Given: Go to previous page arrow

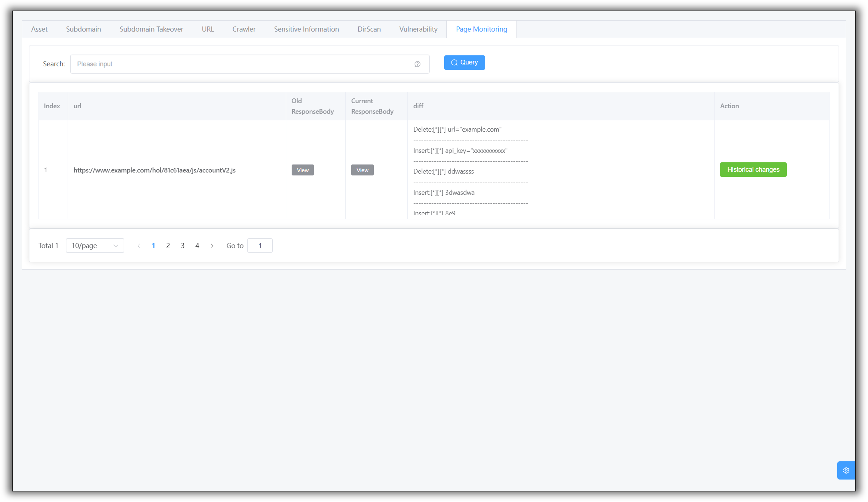Looking at the screenshot, I should [x=139, y=246].
